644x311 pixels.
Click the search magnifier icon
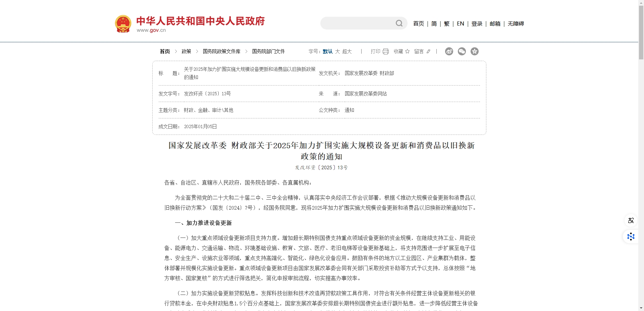(x=399, y=23)
